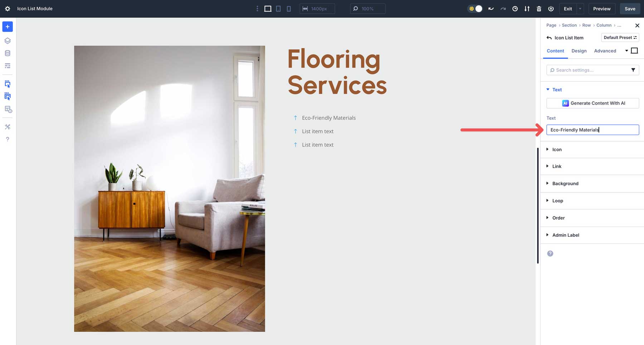Click the undo icon

(491, 9)
